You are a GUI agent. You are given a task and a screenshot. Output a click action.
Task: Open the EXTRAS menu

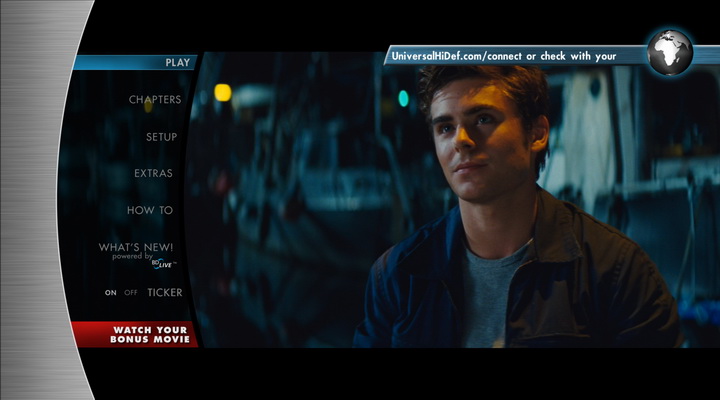[153, 174]
